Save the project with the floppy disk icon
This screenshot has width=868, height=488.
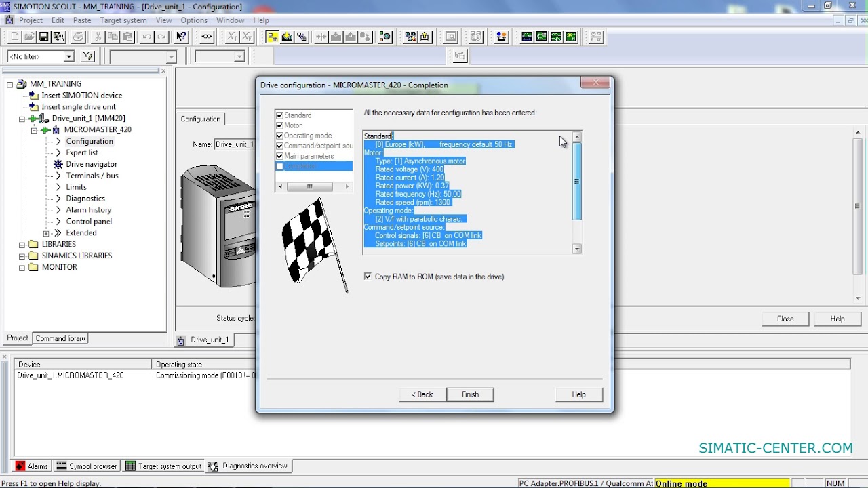[x=44, y=37]
